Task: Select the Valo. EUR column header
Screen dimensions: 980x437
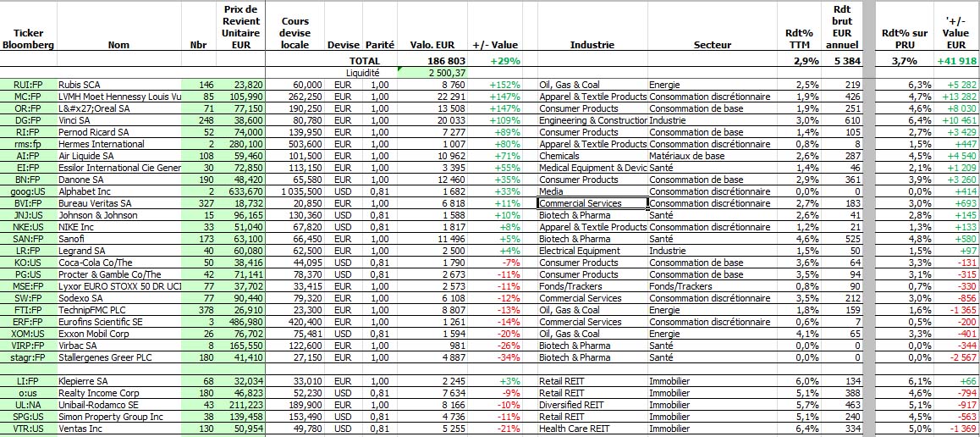Action: coord(432,45)
